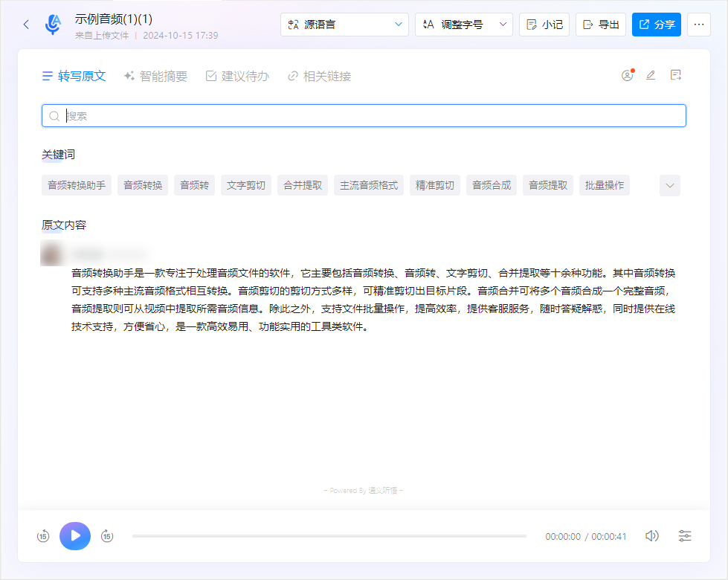Open the playback settings sliders icon
Screen dimensions: 728x580
point(685,536)
